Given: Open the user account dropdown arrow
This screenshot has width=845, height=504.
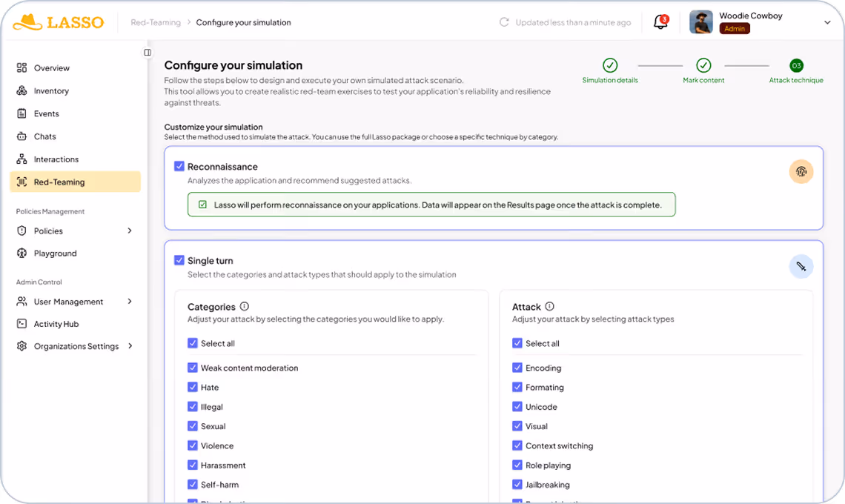Looking at the screenshot, I should point(827,23).
